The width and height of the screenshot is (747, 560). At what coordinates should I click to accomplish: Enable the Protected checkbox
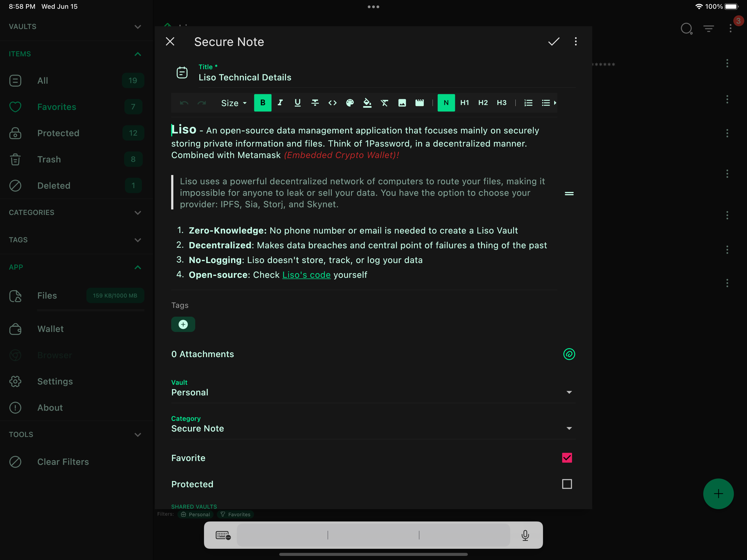pyautogui.click(x=567, y=484)
